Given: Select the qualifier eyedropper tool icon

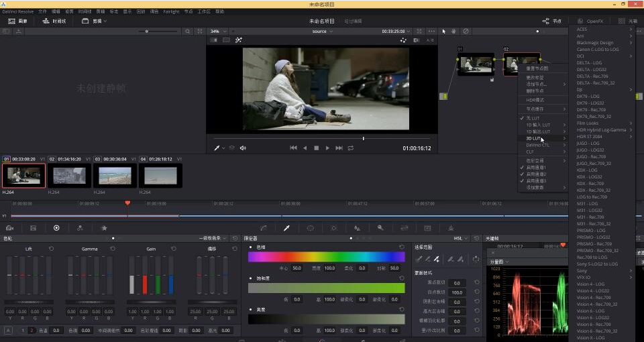Looking at the screenshot, I should pos(286,228).
